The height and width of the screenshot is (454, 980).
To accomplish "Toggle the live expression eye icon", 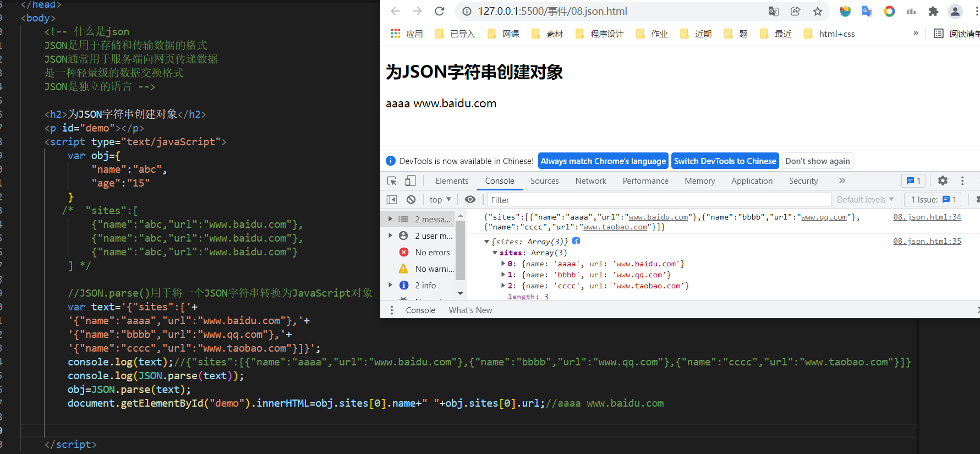I will point(470,199).
